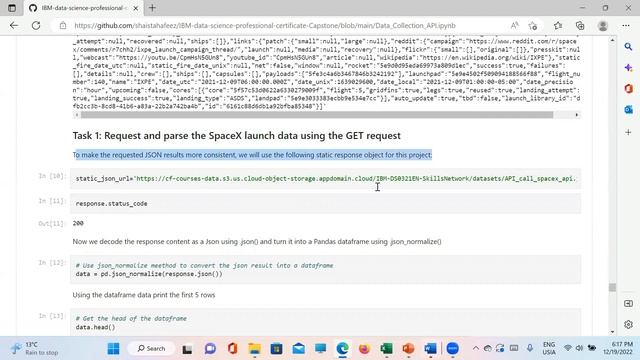Open Firefox from the taskbar
This screenshot has width=640, height=360.
point(364,349)
